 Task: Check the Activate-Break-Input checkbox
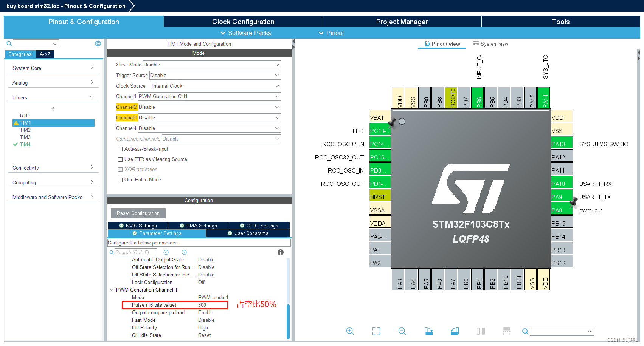point(120,149)
